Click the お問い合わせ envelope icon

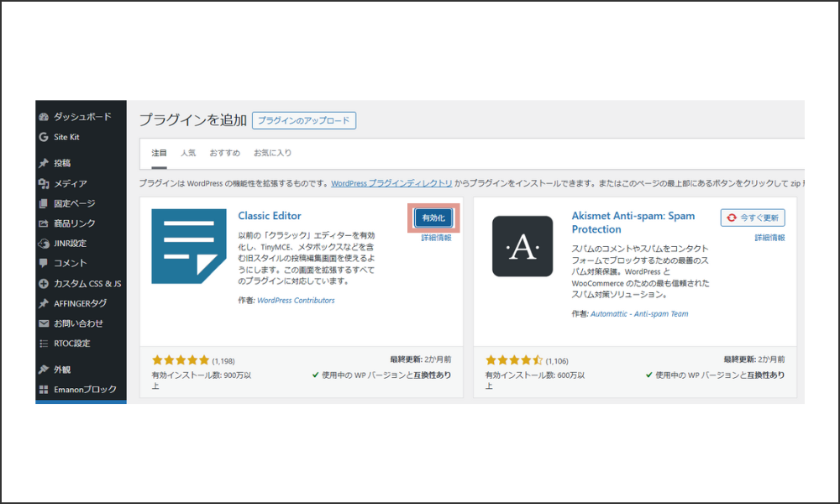[x=44, y=323]
